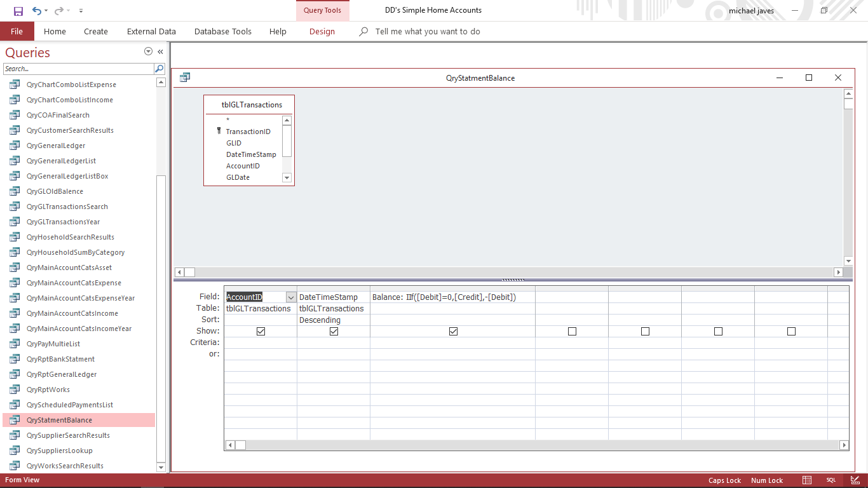The width and height of the screenshot is (868, 488).
Task: Select the Design tab under Query Tools
Action: point(322,31)
